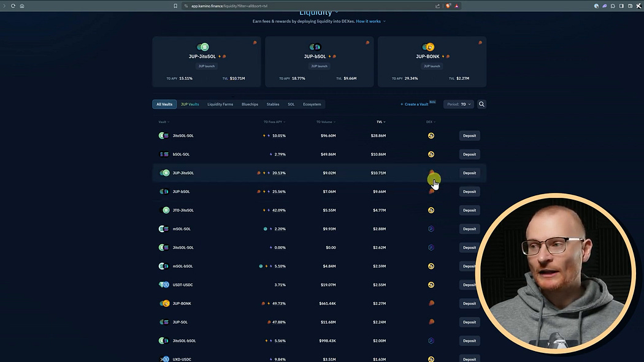The width and height of the screenshot is (644, 362).
Task: Click the browser address bar URL
Action: point(229,6)
